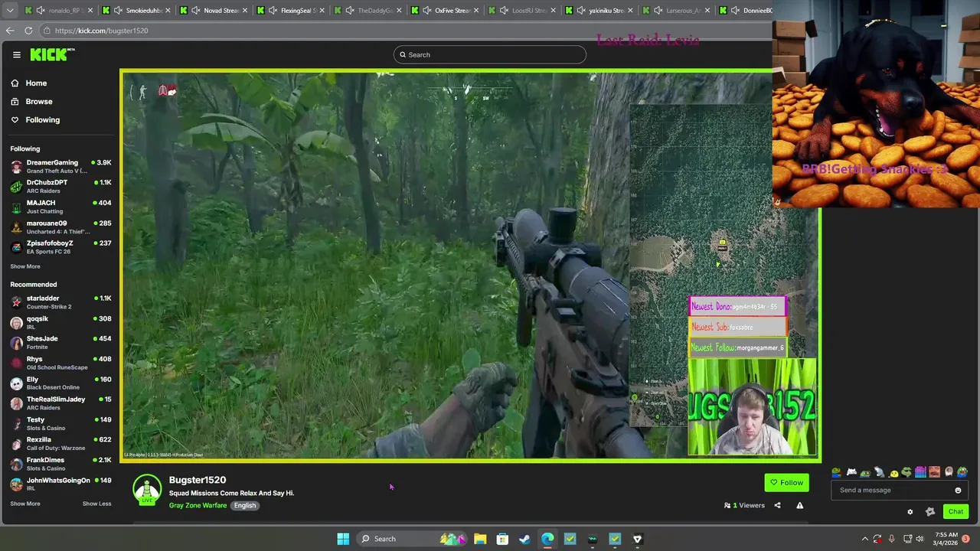This screenshot has height=551, width=980.
Task: Open DreamerGaming's channel
Action: point(60,166)
